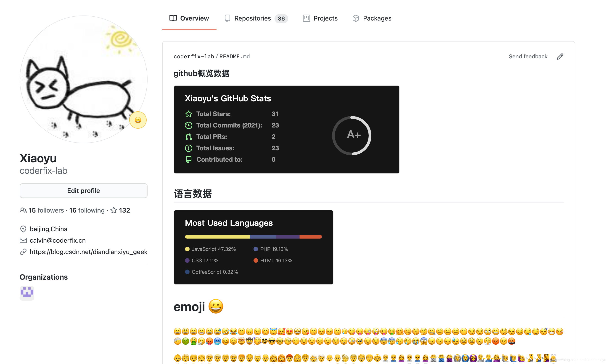
Task: Click the star icon beside 132
Action: (114, 210)
